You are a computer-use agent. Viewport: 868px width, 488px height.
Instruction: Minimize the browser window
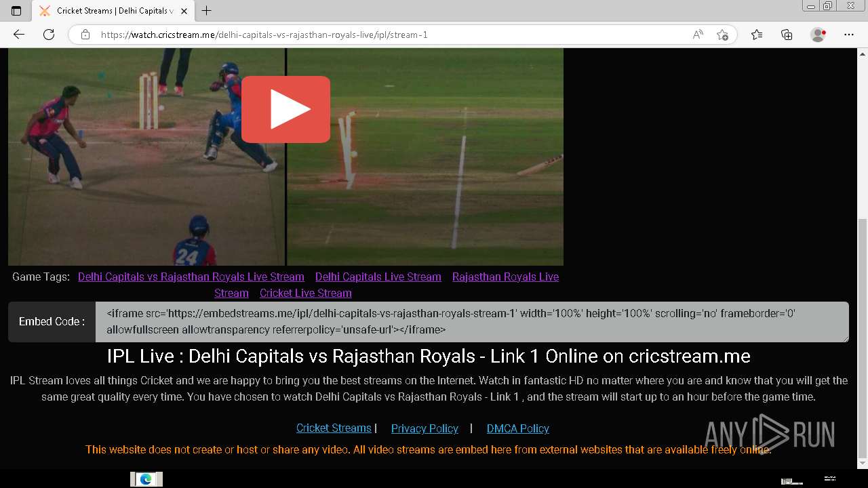click(x=810, y=6)
